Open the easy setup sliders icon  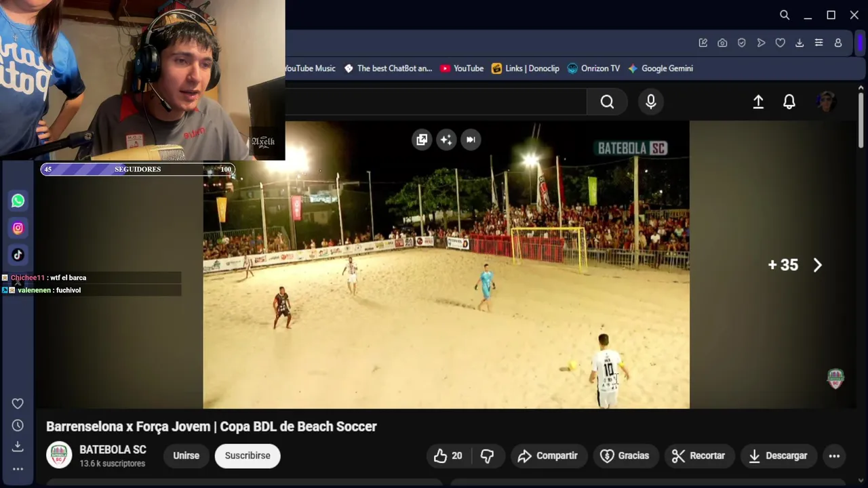tap(818, 43)
